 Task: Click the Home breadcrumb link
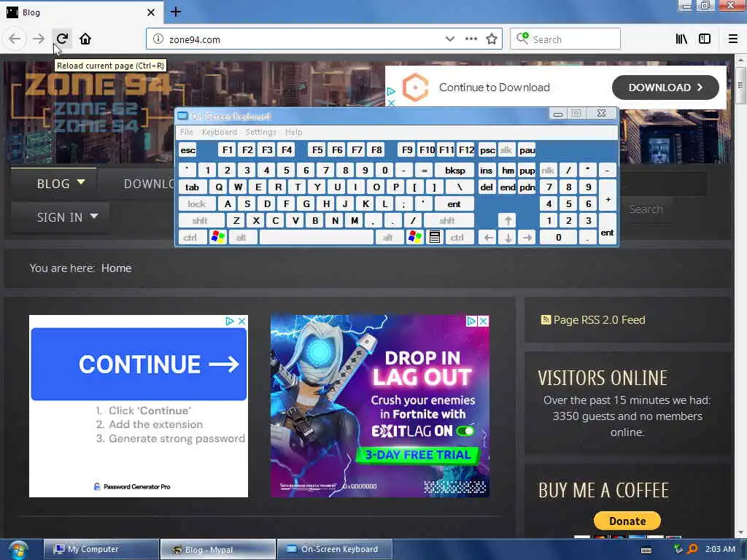pos(116,268)
